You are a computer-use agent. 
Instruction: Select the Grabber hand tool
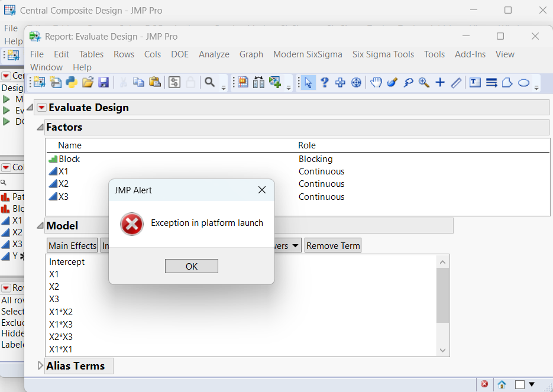click(x=376, y=83)
